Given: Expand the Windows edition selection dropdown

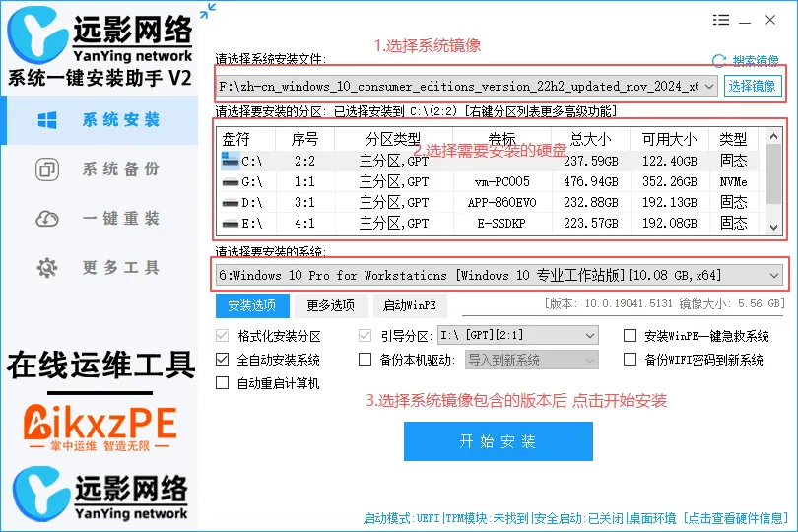Looking at the screenshot, I should tap(773, 276).
